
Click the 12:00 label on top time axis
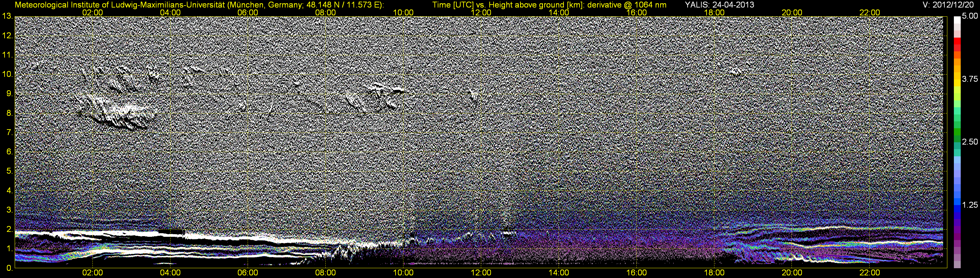tap(481, 12)
